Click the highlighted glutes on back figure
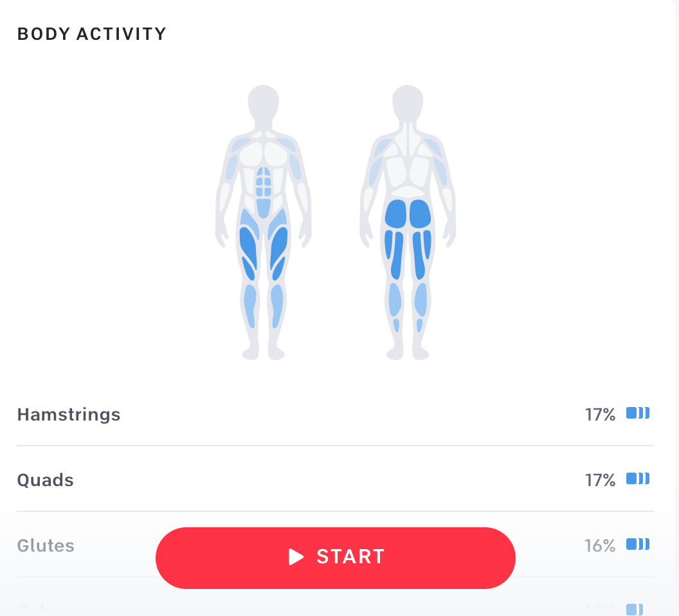679x616 pixels. point(408,214)
